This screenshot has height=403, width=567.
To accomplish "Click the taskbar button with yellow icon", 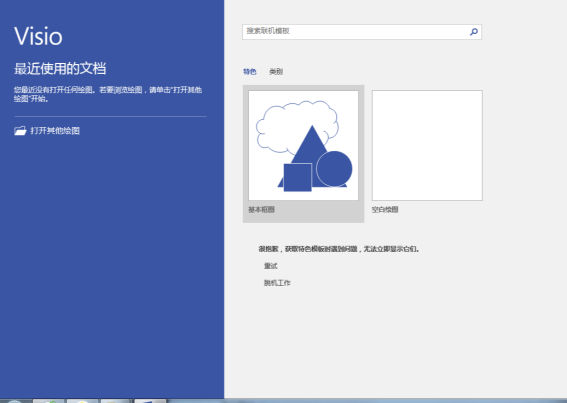I will click(82, 401).
